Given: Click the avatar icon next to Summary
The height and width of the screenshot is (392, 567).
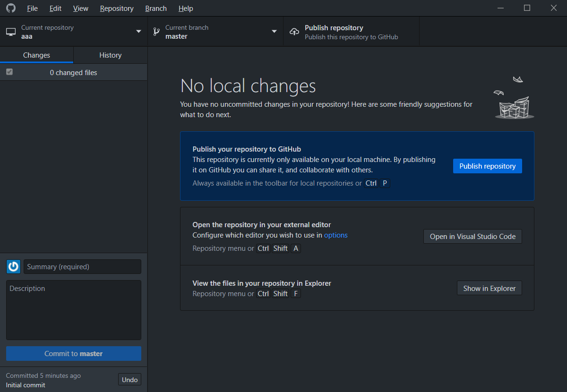Looking at the screenshot, I should pos(13,267).
